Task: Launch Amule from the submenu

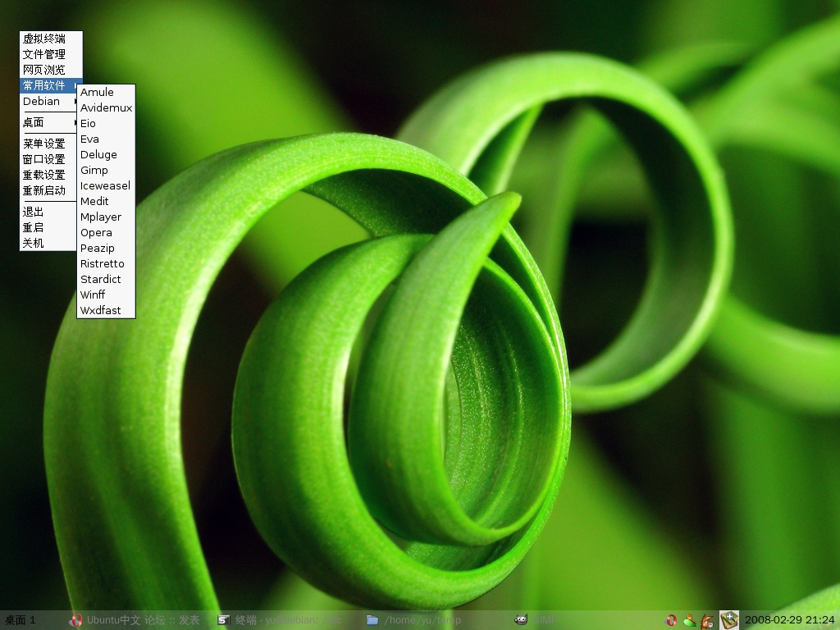Action: point(106,92)
